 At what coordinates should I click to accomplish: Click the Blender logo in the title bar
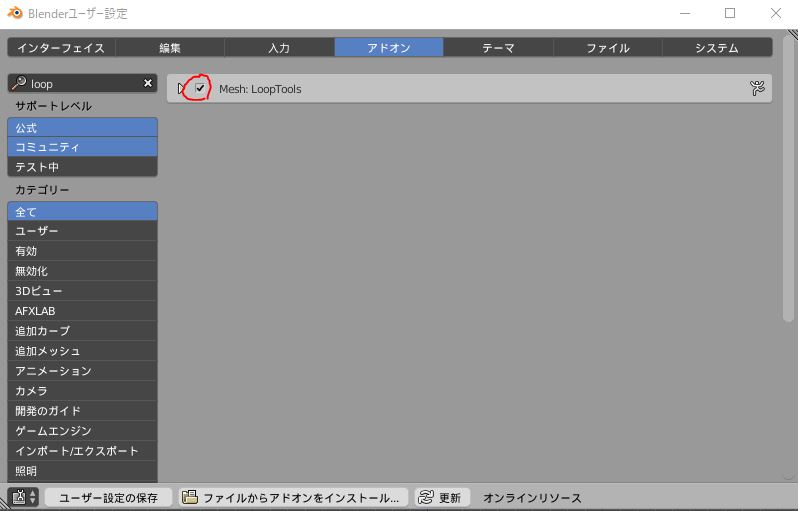tap(15, 13)
